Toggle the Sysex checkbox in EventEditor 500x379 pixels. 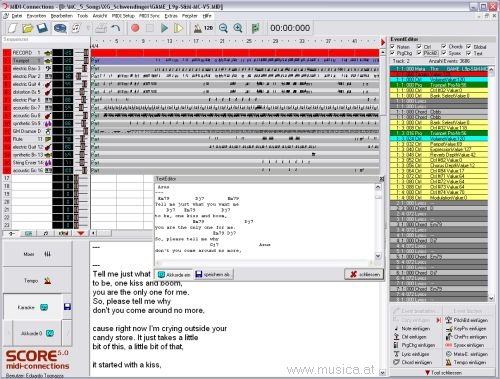pos(444,53)
